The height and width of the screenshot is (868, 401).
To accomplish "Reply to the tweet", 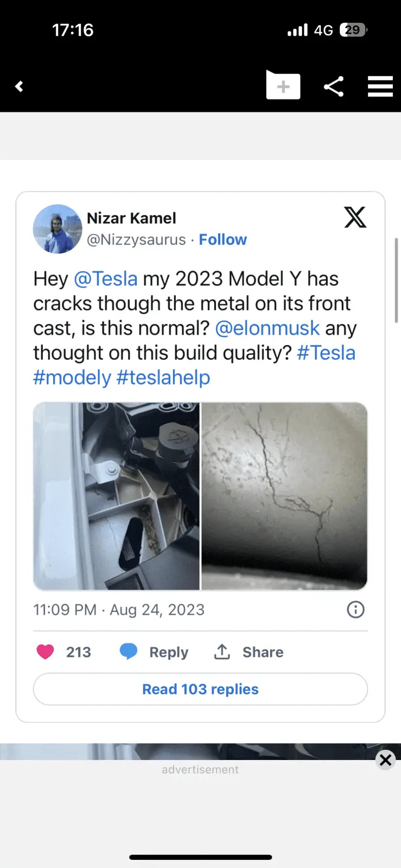I will (154, 652).
